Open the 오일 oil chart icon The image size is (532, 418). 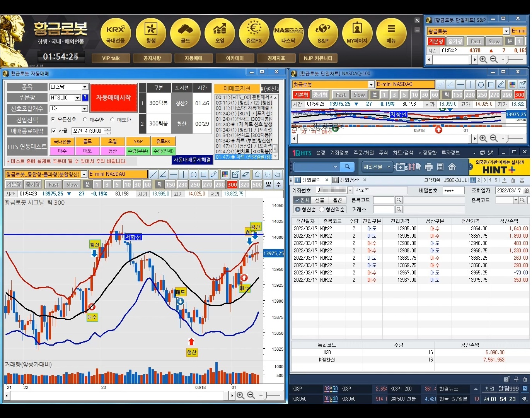click(220, 33)
